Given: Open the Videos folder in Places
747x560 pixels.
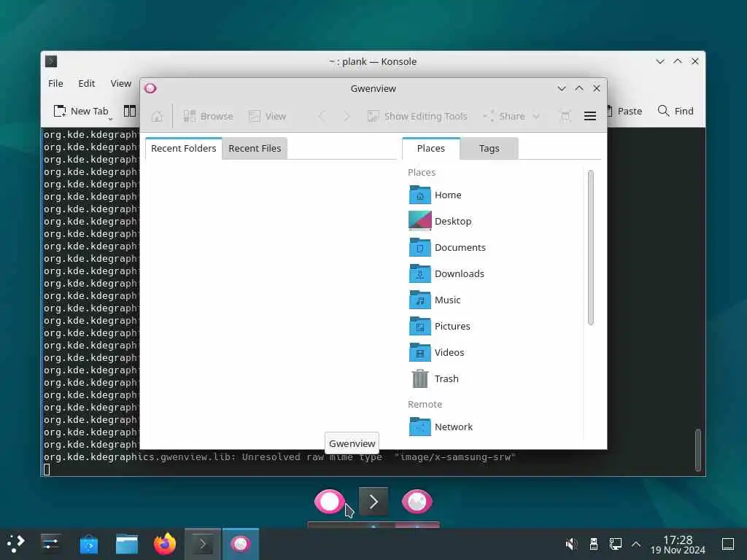Looking at the screenshot, I should [x=436, y=352].
